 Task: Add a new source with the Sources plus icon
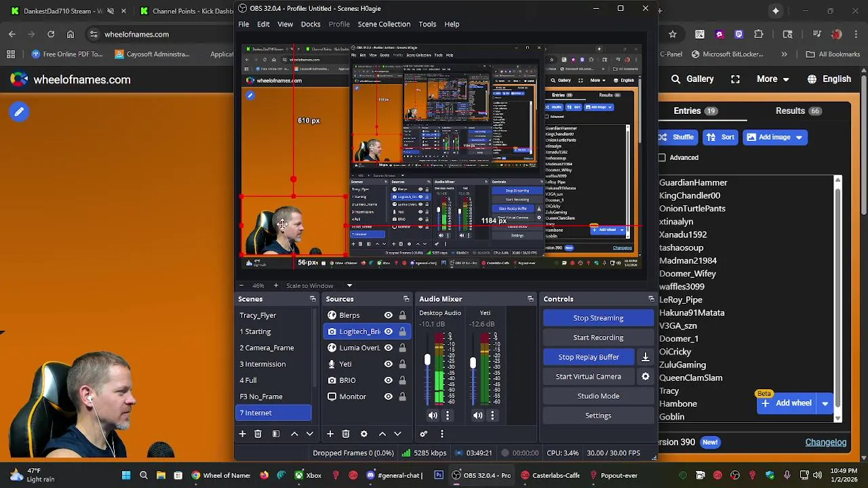(330, 434)
